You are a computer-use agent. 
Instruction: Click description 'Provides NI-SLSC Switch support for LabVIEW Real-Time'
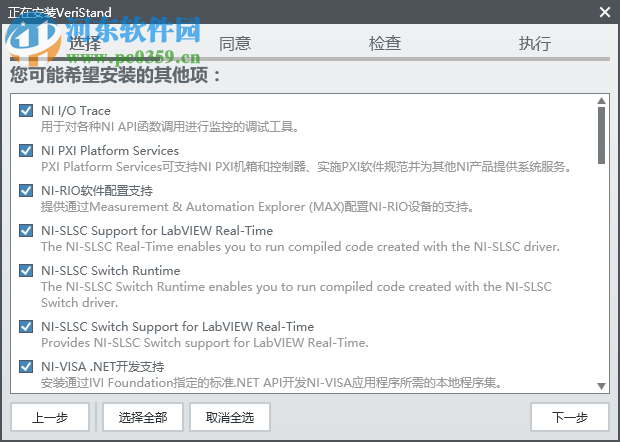205,342
